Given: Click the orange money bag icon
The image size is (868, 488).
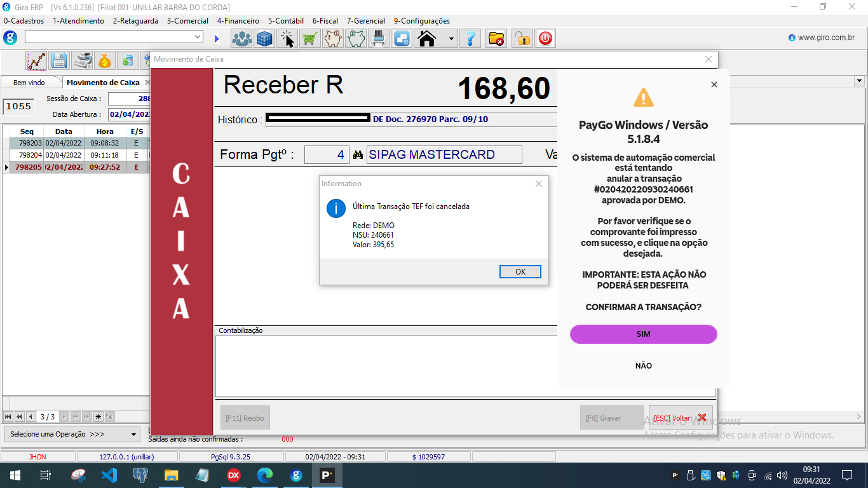Looking at the screenshot, I should [x=105, y=61].
